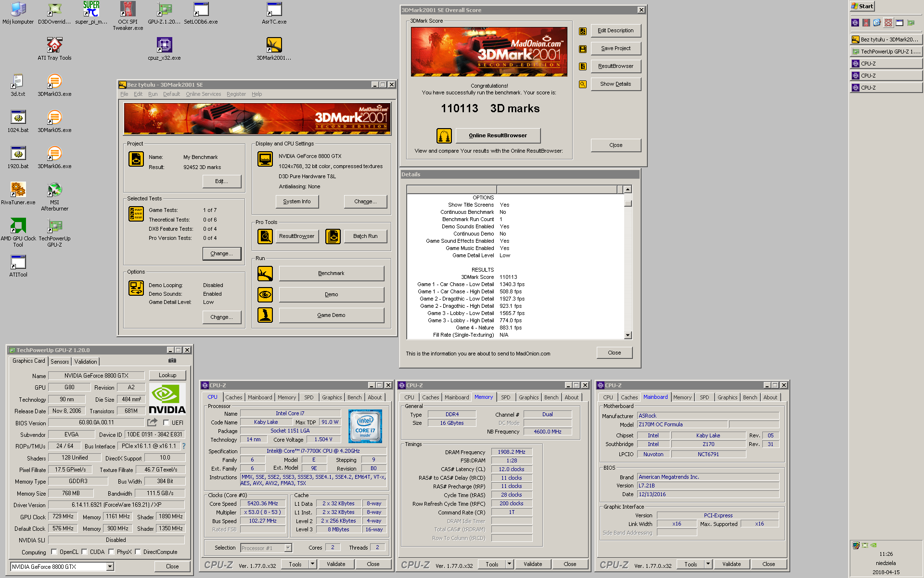Open SetLODb6.exe desktop icon
The width and height of the screenshot is (924, 578).
pos(201,13)
